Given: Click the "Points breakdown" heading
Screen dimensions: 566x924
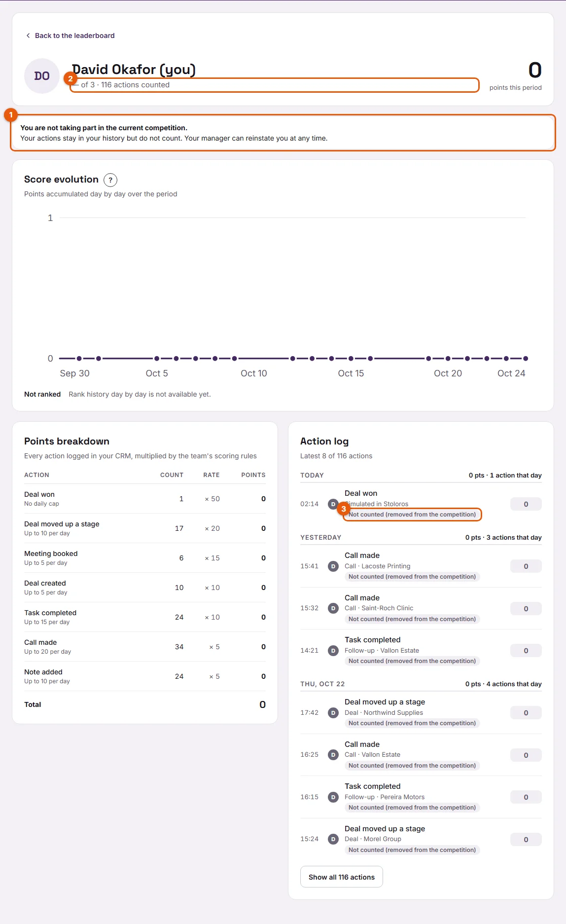Looking at the screenshot, I should [x=67, y=442].
